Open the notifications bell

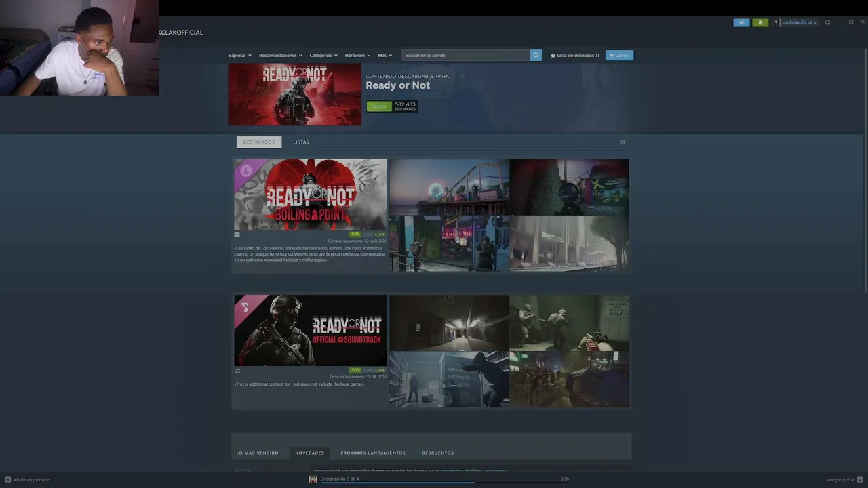point(760,22)
